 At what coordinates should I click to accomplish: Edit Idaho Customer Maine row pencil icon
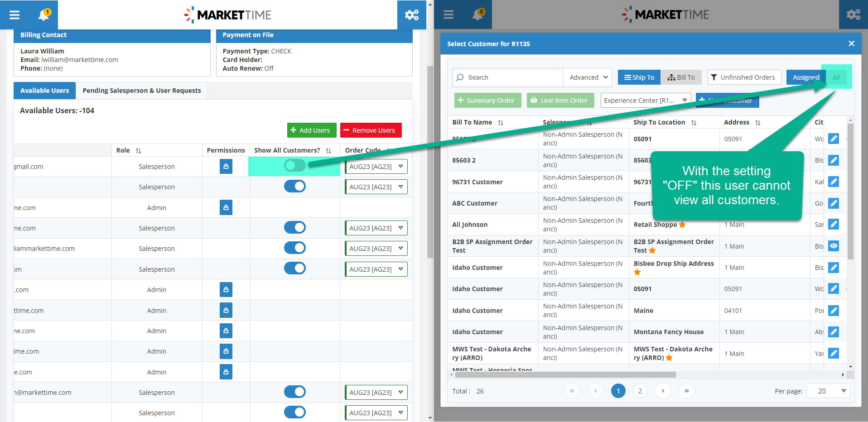pyautogui.click(x=834, y=311)
